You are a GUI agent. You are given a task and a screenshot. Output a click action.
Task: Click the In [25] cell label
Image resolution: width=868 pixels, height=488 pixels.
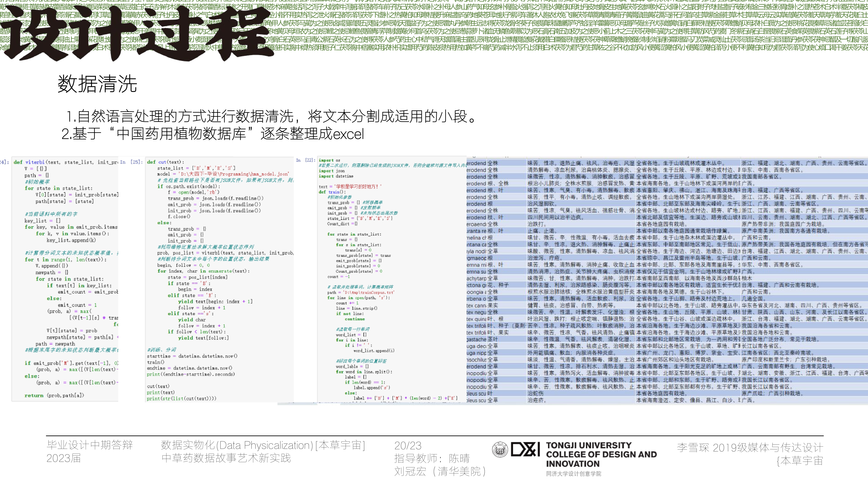pyautogui.click(x=132, y=162)
